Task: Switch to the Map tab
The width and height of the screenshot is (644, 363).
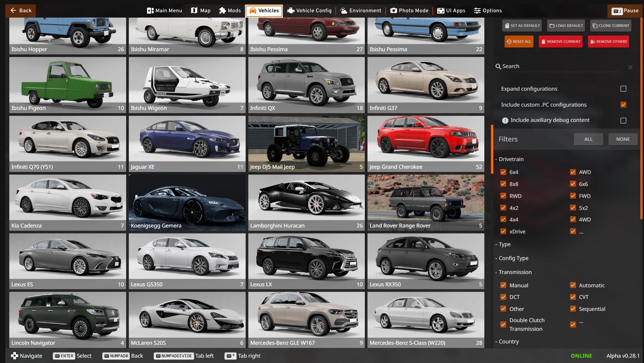Action: click(201, 11)
